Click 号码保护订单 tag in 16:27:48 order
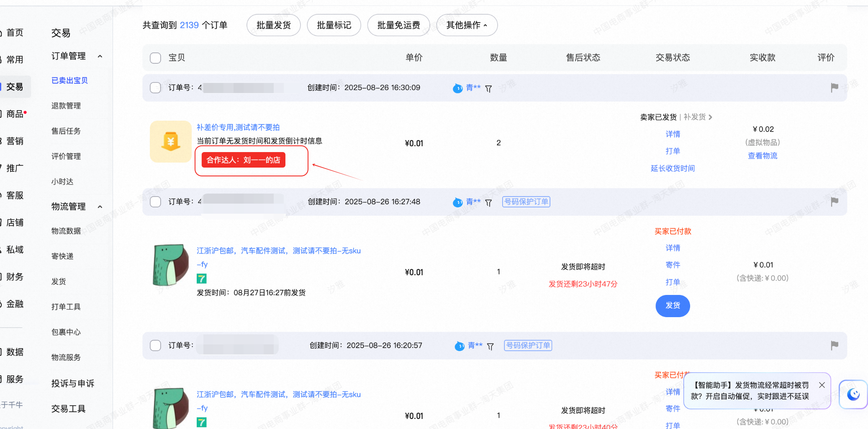Image resolution: width=868 pixels, height=429 pixels. tap(526, 202)
